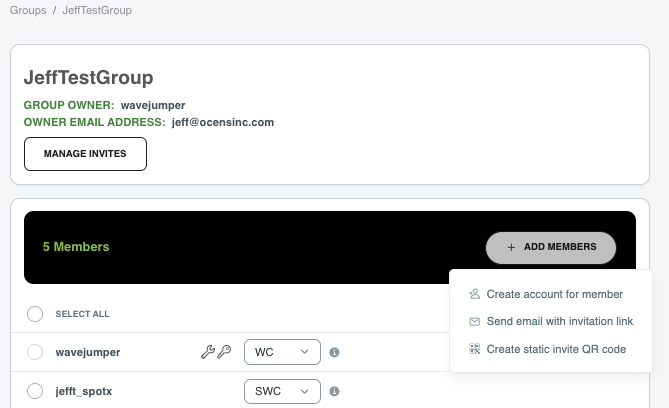The width and height of the screenshot is (669, 408).
Task: Go to Groups breadcrumb link
Action: coord(28,10)
